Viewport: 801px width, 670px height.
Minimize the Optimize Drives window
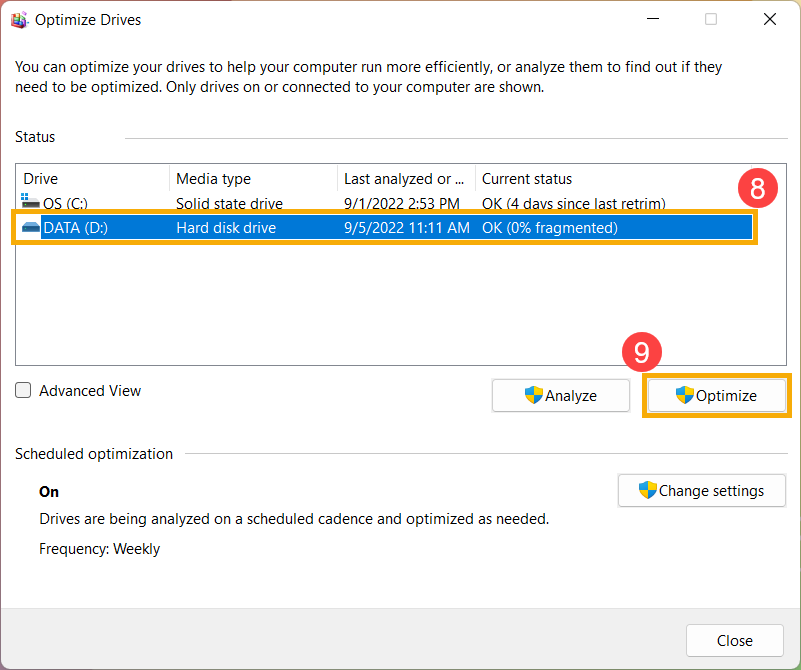click(653, 19)
